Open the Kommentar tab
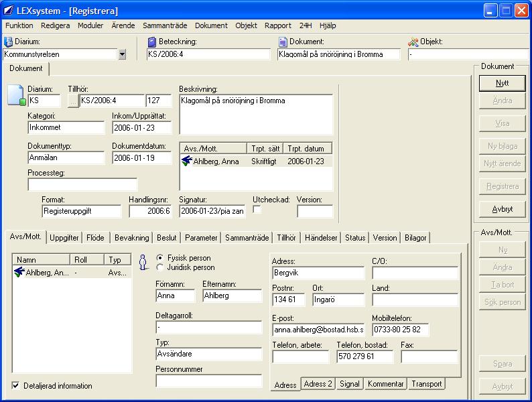The height and width of the screenshot is (402, 532). pyautogui.click(x=386, y=384)
